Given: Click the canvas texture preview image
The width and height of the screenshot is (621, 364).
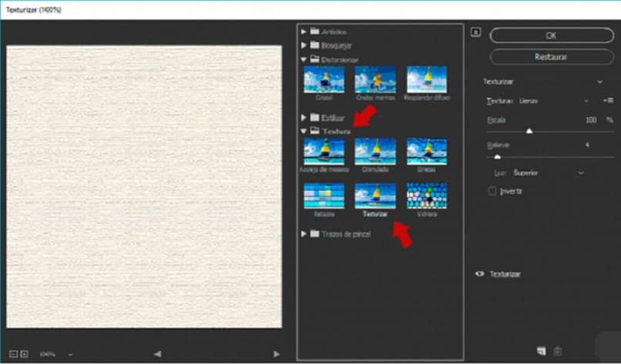Looking at the screenshot, I should click(x=144, y=187).
